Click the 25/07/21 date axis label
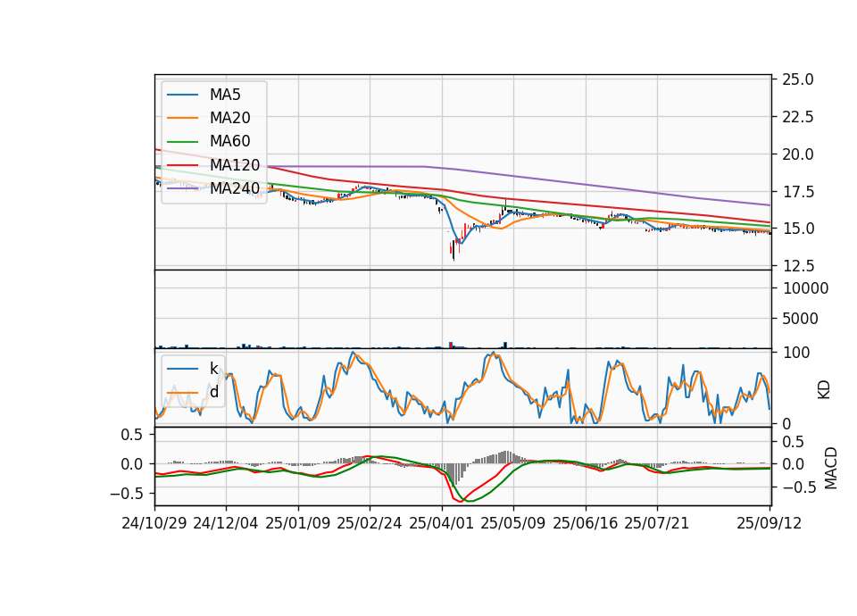 (x=657, y=523)
